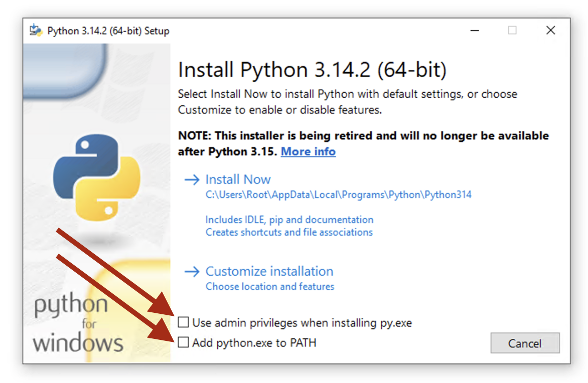Open the "More info" link
This screenshot has height=383, width=588.
308,151
